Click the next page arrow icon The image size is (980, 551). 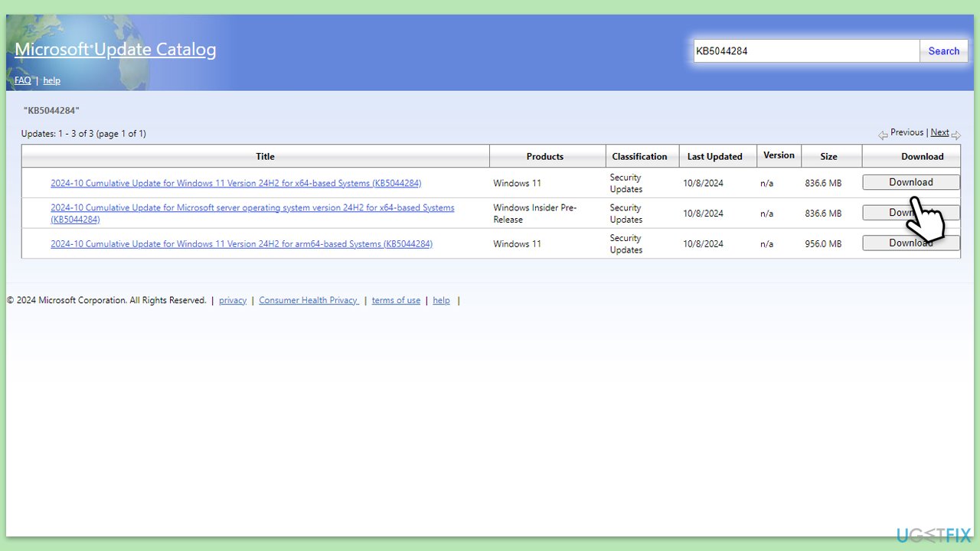tap(955, 135)
